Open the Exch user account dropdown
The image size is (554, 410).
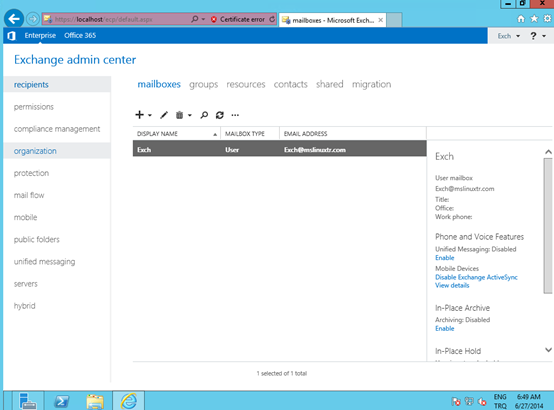508,36
